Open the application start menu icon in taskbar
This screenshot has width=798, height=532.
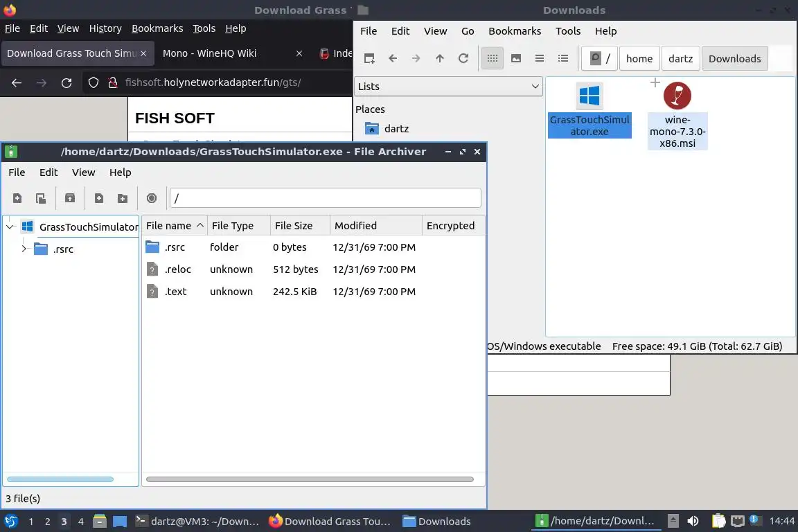click(x=10, y=522)
